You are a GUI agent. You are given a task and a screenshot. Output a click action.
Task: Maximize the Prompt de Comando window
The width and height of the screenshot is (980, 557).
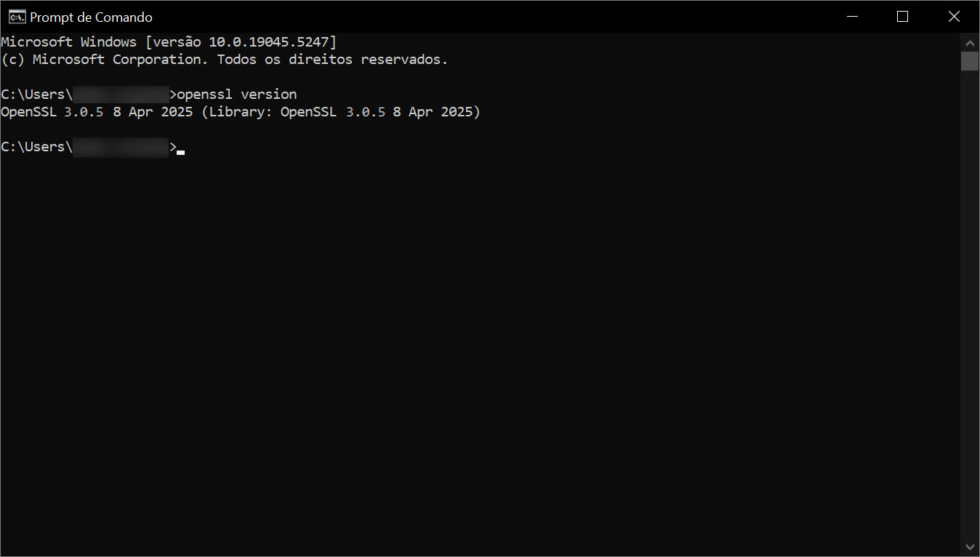point(902,17)
